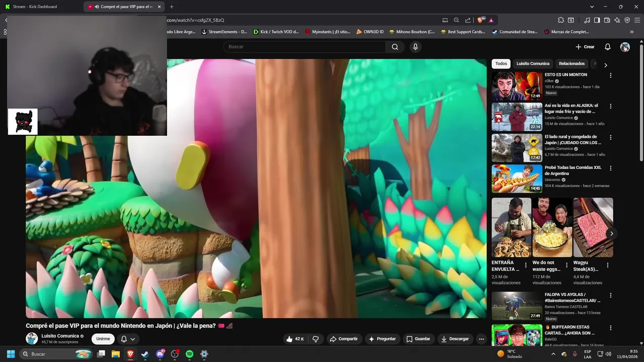Open OWN3D ID bookmark

point(370,32)
